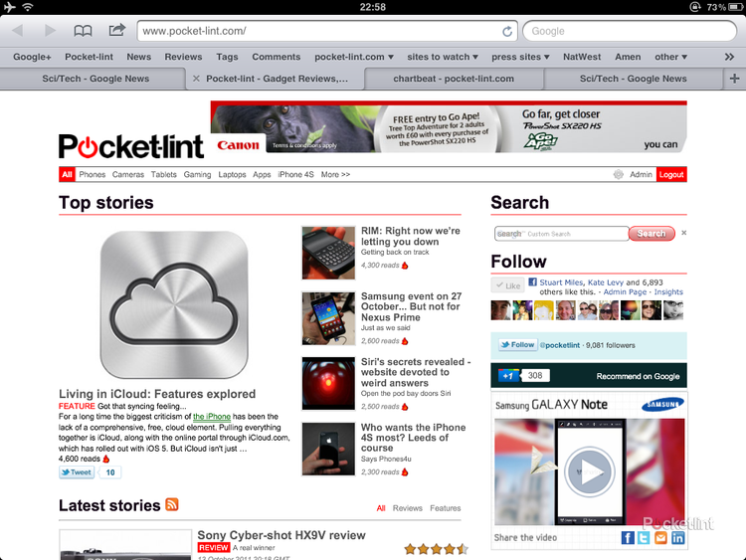Open the Living in iCloud: Features explored headline

[x=157, y=394]
